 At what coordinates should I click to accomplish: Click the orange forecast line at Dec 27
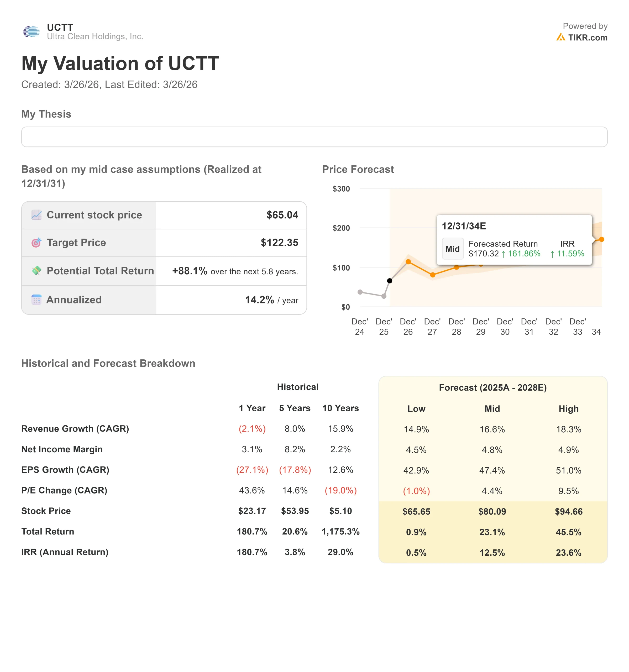click(433, 275)
